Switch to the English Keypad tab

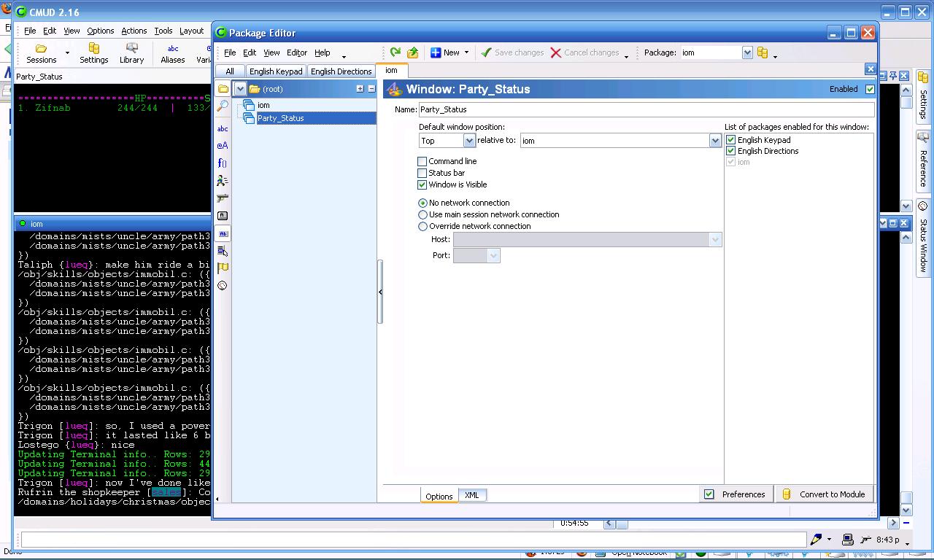(276, 71)
